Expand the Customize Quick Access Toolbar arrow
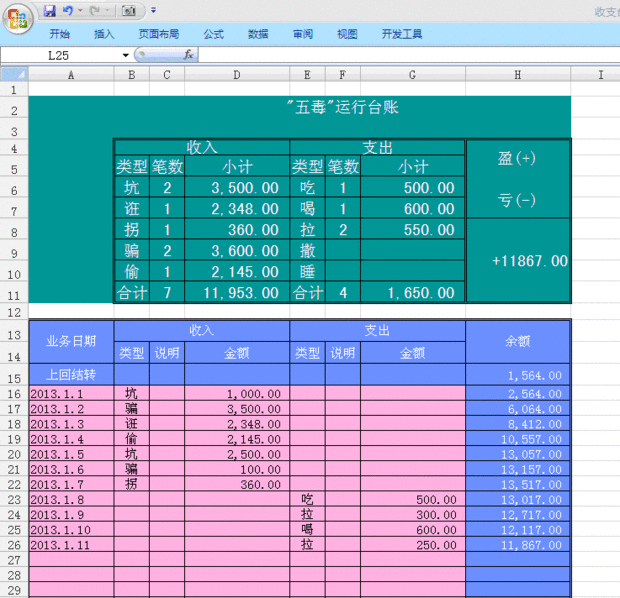The width and height of the screenshot is (620, 598). tap(153, 10)
